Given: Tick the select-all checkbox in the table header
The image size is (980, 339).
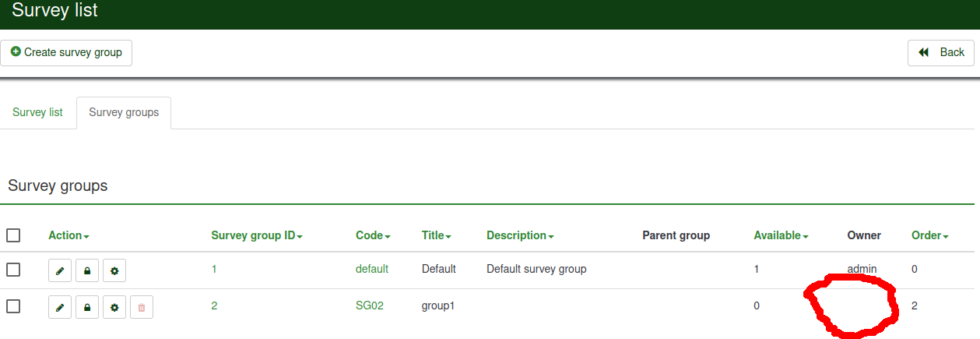Looking at the screenshot, I should [13, 235].
